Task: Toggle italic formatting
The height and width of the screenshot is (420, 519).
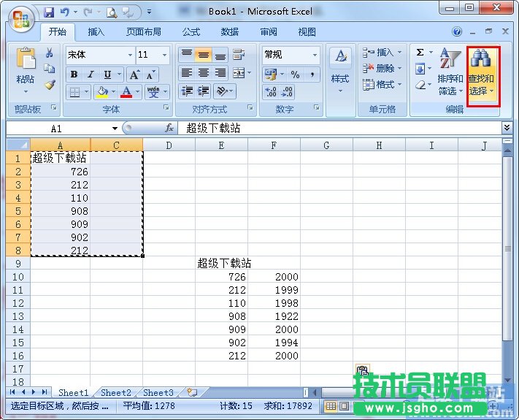Action: click(91, 75)
